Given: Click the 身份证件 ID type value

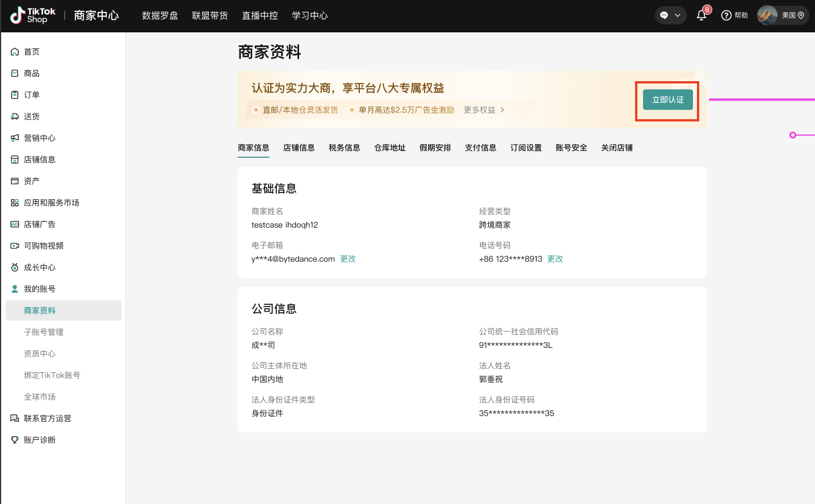Looking at the screenshot, I should tap(267, 413).
